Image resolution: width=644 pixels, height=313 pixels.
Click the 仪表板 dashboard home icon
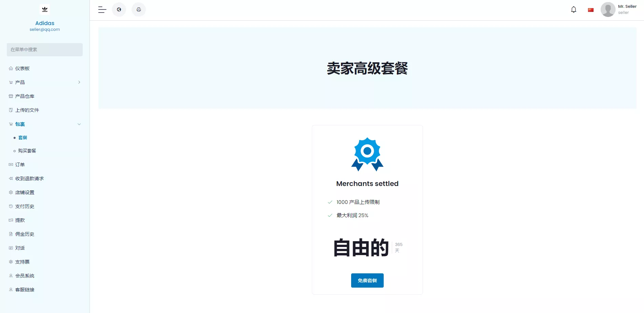click(11, 68)
